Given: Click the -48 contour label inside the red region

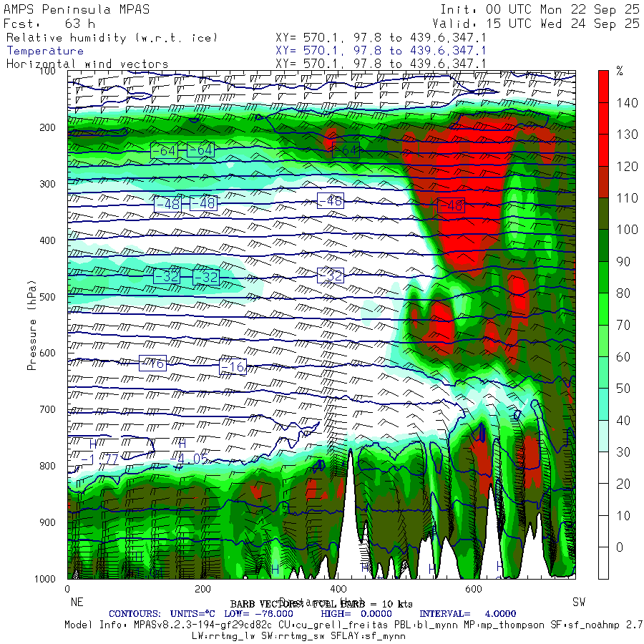Looking at the screenshot, I should 451,205.
